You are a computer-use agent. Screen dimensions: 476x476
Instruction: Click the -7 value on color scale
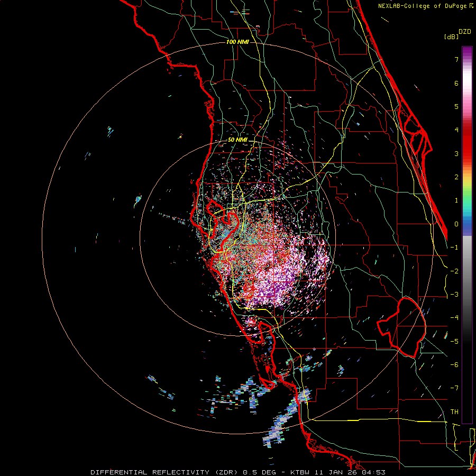(454, 388)
